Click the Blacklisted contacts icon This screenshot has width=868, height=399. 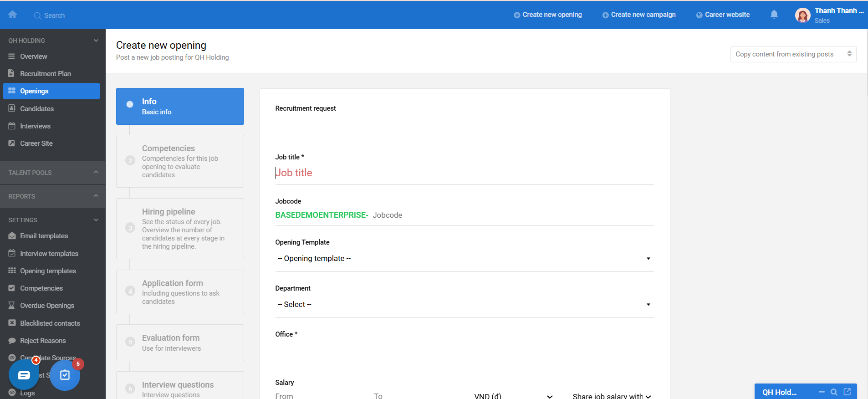[12, 323]
